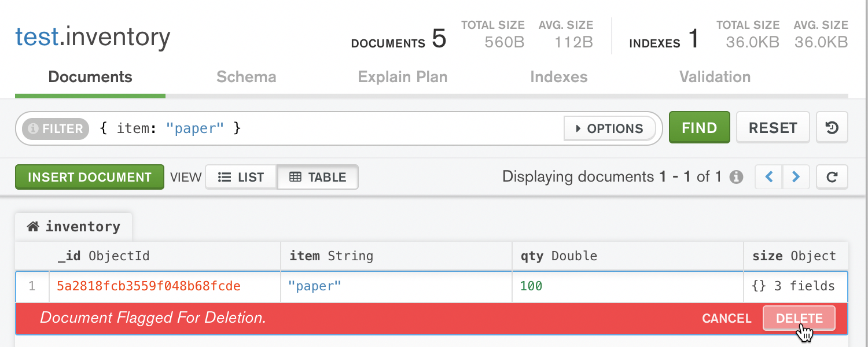Screen dimensions: 868x347
Task: Expand the query Options
Action: 609,128
